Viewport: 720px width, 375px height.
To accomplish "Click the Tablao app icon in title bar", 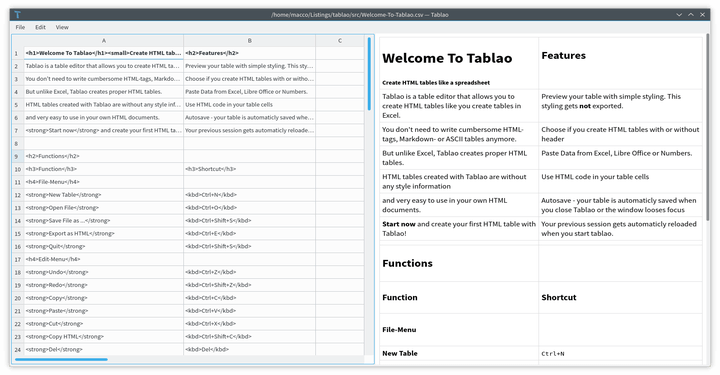I will tap(17, 15).
